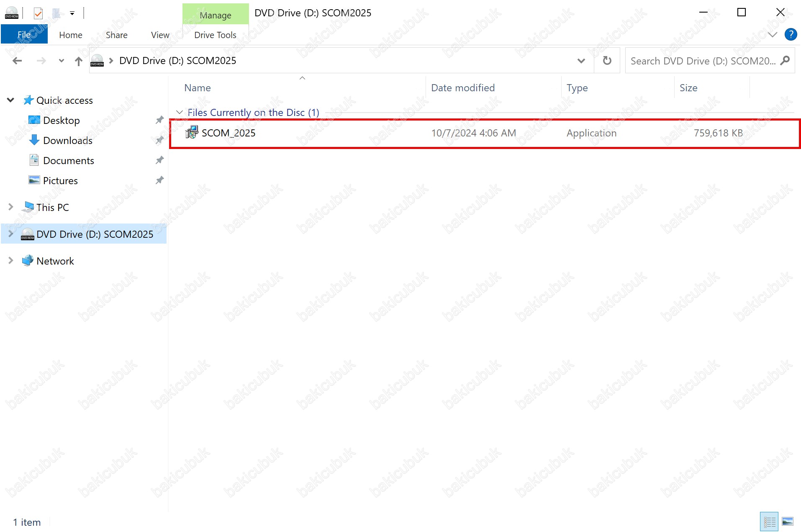Screen dimensions: 801x532
Task: Click the This PC computer icon
Action: 28,207
